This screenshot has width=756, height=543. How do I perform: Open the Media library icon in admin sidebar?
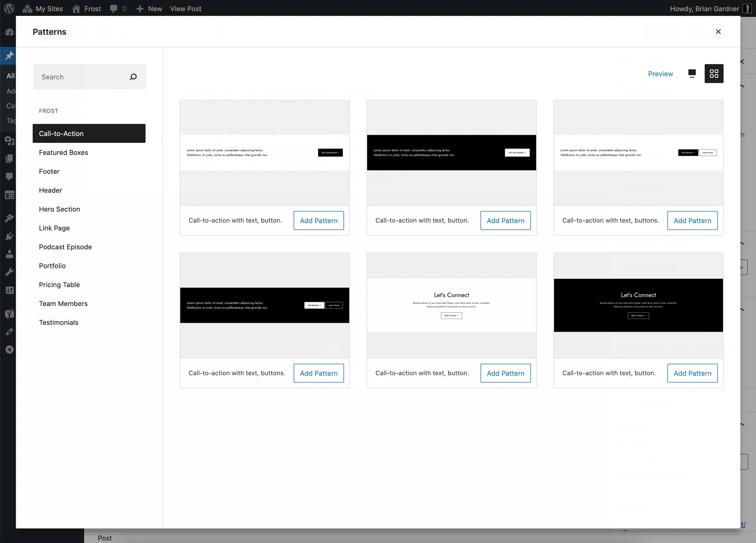pos(9,141)
